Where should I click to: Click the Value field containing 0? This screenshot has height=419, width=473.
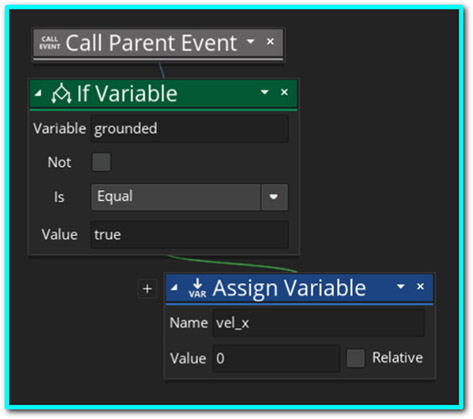(276, 358)
